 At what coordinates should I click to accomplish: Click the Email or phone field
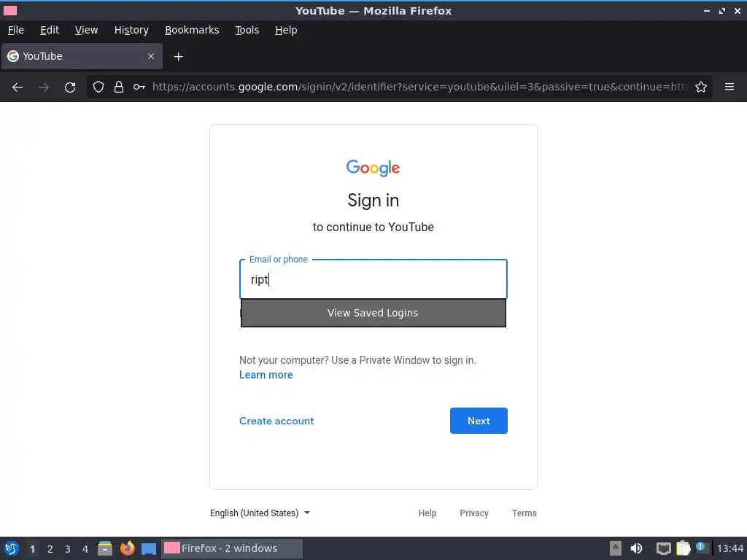coord(373,279)
